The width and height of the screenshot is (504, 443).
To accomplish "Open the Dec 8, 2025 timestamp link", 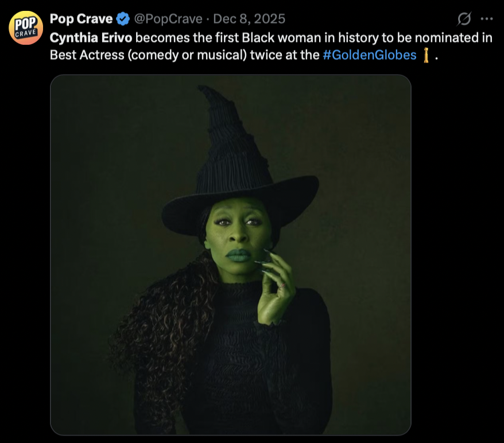I will pyautogui.click(x=249, y=19).
